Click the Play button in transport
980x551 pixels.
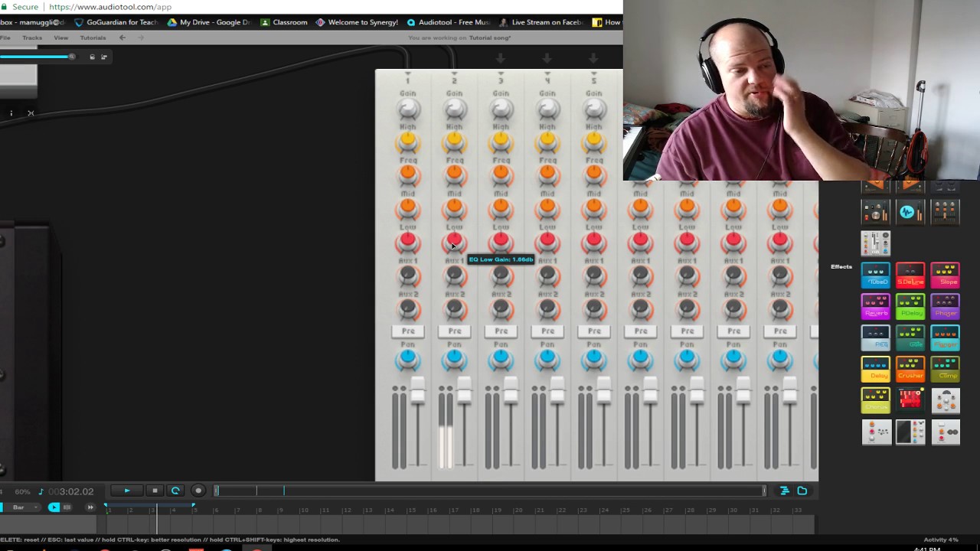(127, 491)
